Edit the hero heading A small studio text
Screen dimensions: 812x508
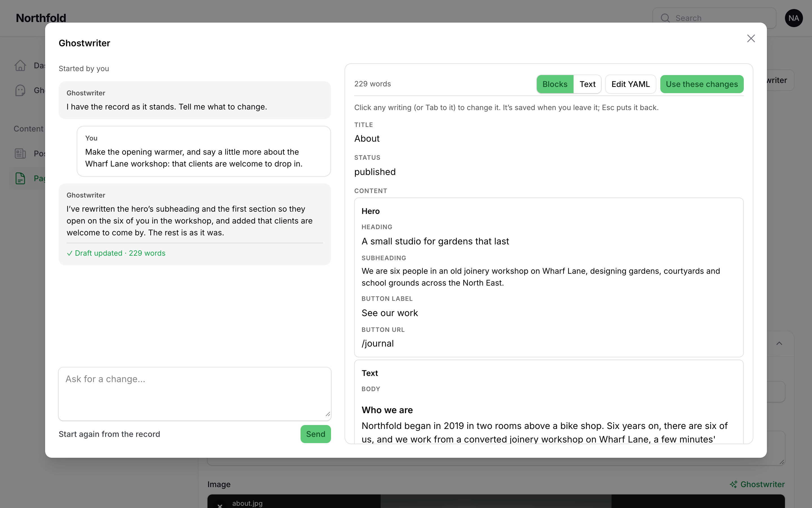pos(435,241)
